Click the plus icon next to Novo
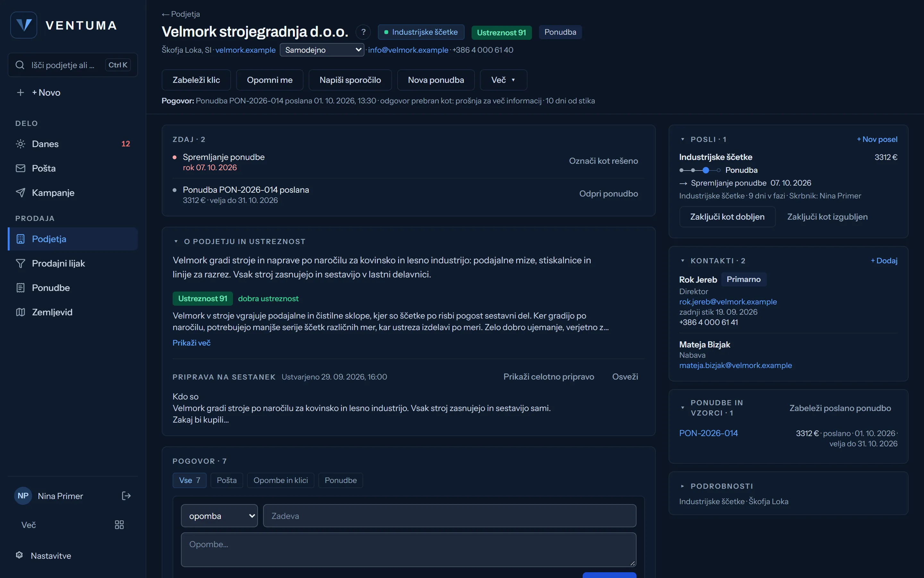The width and height of the screenshot is (924, 578). 21,92
